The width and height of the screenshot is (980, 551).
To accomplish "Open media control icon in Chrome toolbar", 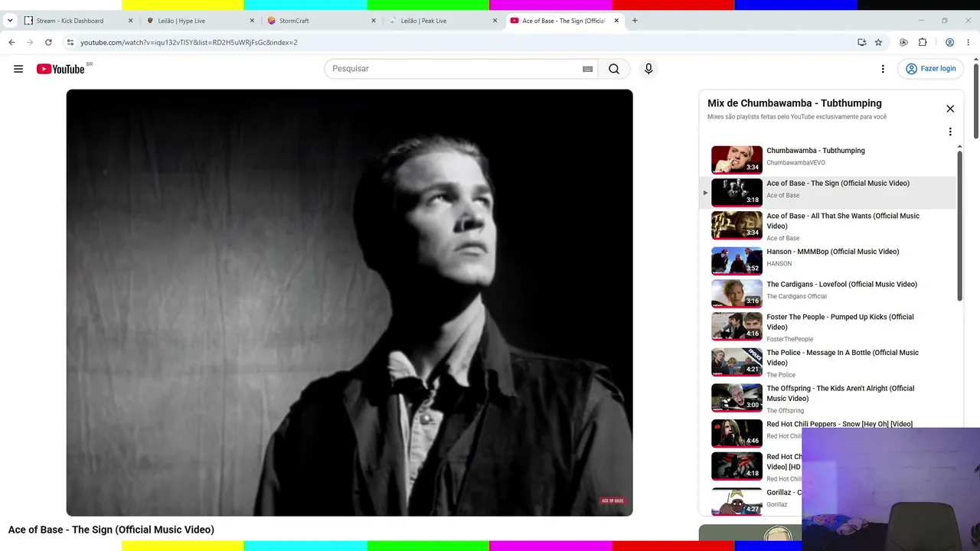I will coord(903,42).
